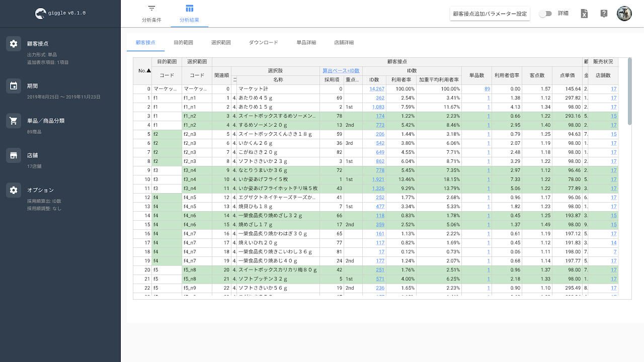Open the 期間 calendar icon
Image resolution: width=644 pixels, height=362 pixels.
(x=14, y=86)
